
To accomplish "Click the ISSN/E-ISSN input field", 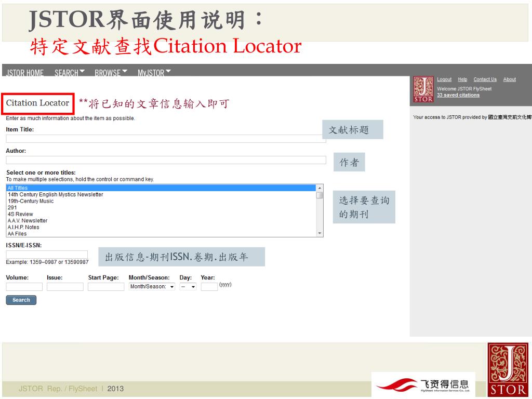I will coord(47,255).
